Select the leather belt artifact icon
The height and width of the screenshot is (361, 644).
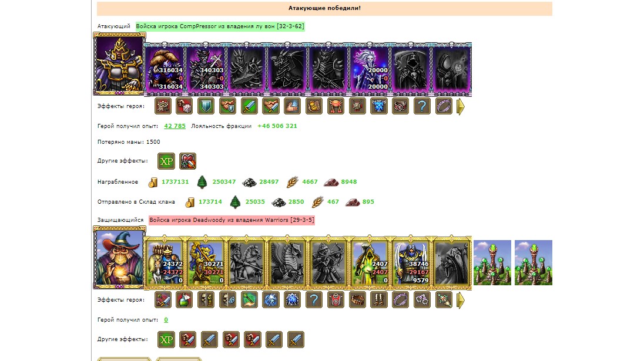click(357, 300)
